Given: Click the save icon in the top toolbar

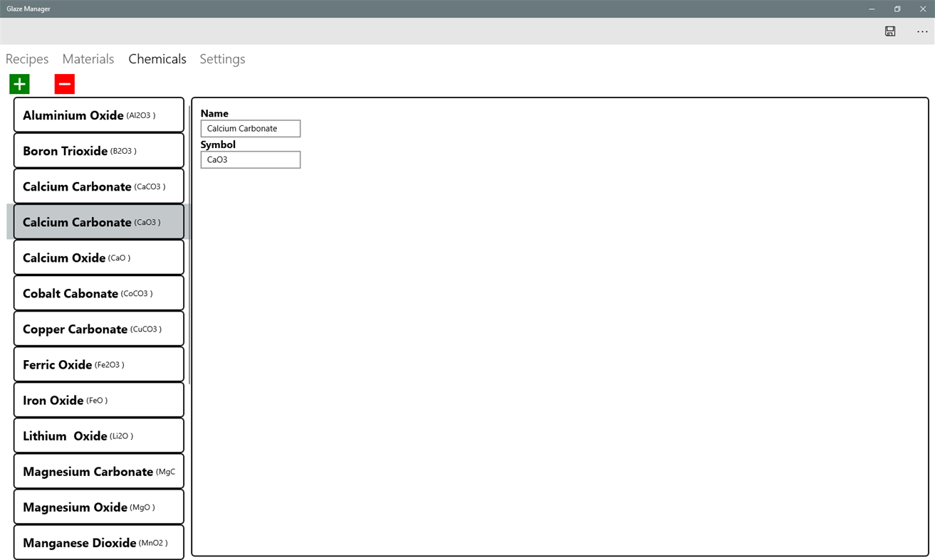Looking at the screenshot, I should point(889,31).
